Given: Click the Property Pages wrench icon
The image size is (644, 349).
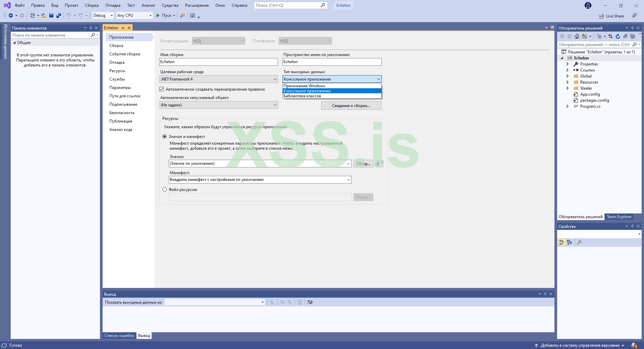Looking at the screenshot, I should [579, 242].
